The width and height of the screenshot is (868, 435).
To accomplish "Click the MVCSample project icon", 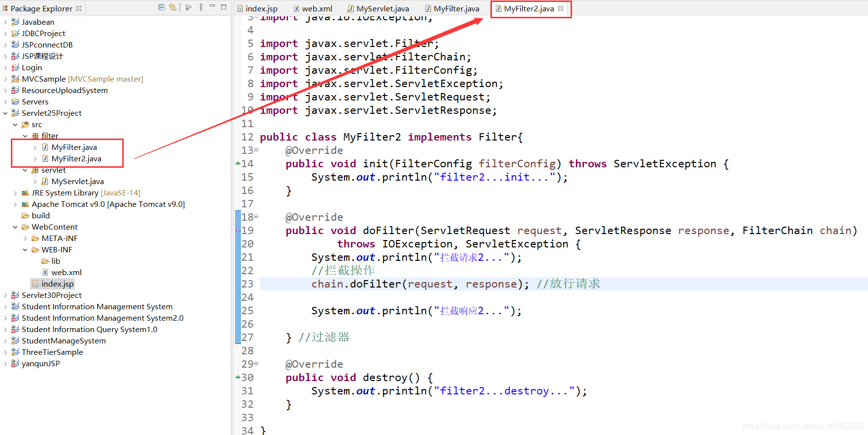I will tap(15, 79).
